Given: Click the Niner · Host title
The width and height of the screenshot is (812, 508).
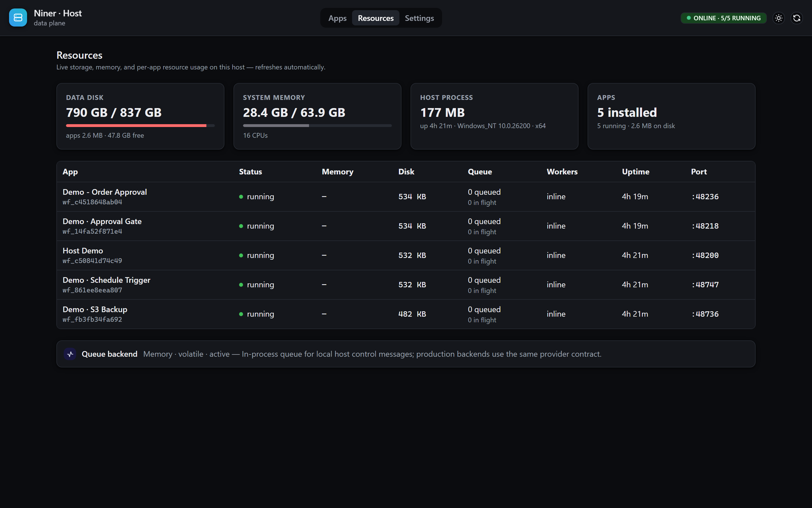Looking at the screenshot, I should [x=58, y=13].
